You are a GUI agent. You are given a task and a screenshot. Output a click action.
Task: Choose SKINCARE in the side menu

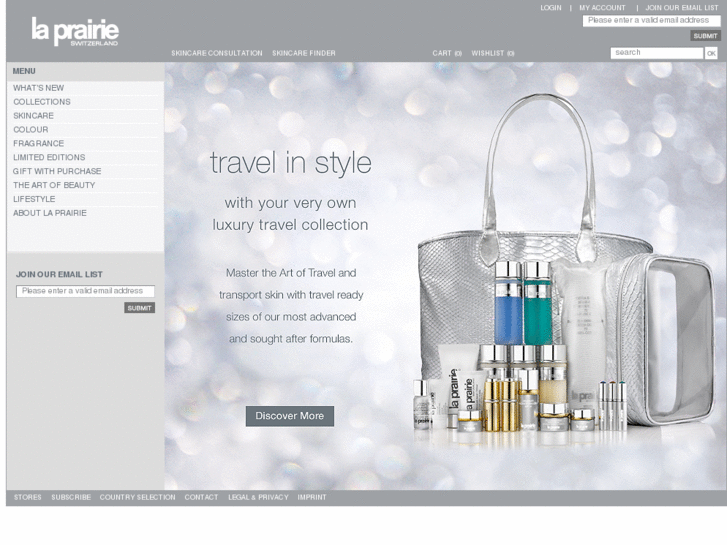coord(33,116)
